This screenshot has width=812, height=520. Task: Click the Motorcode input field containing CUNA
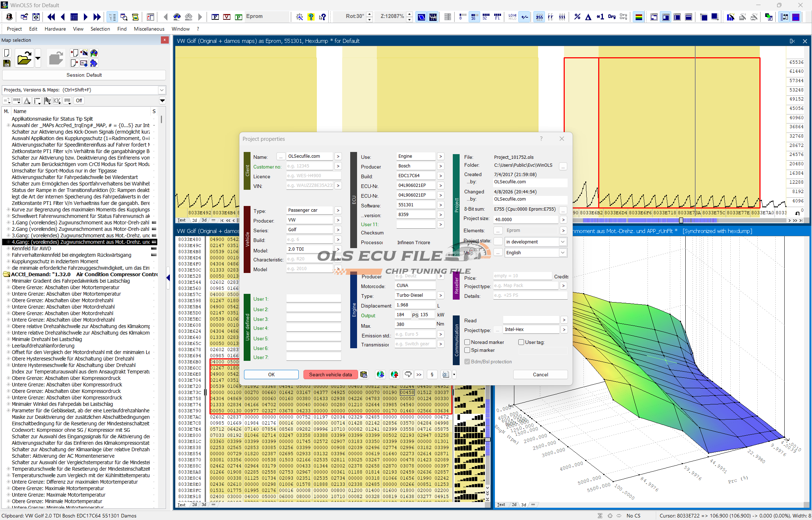(415, 286)
